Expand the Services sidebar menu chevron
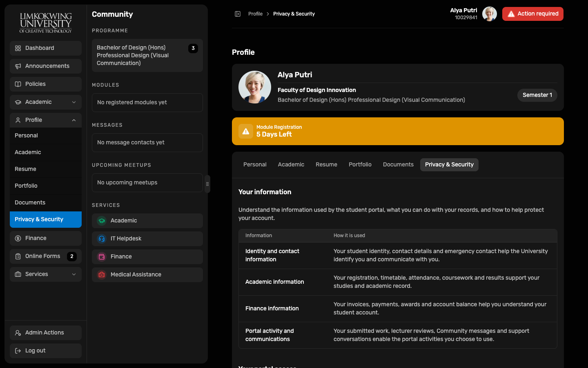 (74, 274)
